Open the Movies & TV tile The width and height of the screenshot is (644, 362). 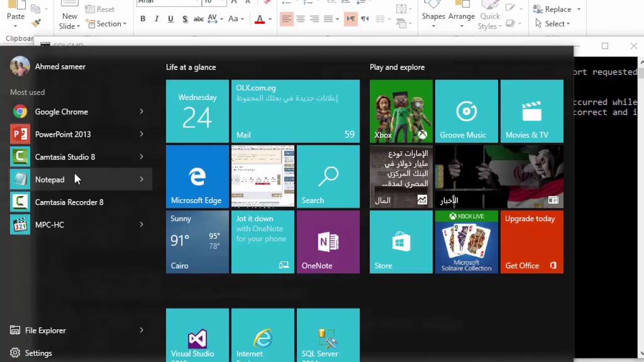point(532,111)
